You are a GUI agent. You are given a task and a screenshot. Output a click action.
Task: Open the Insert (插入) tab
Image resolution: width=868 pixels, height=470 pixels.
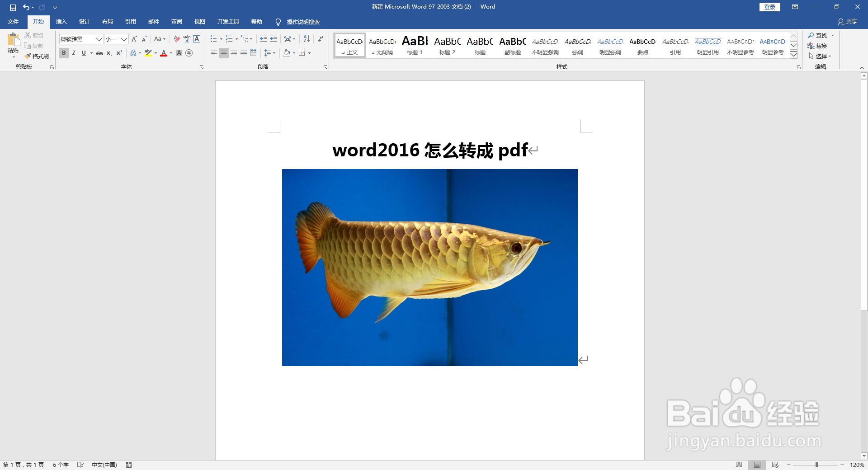click(x=61, y=22)
